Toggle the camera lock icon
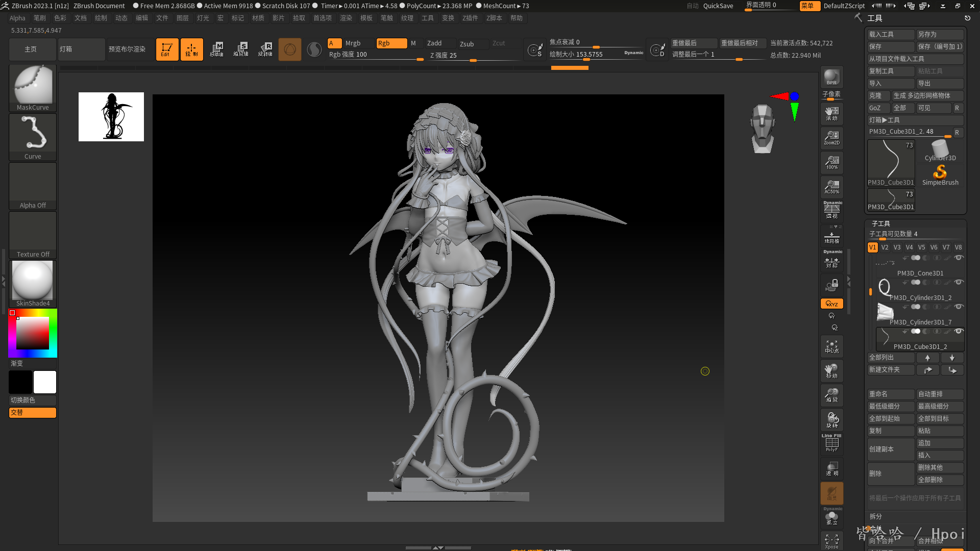The width and height of the screenshot is (980, 551). click(x=831, y=285)
